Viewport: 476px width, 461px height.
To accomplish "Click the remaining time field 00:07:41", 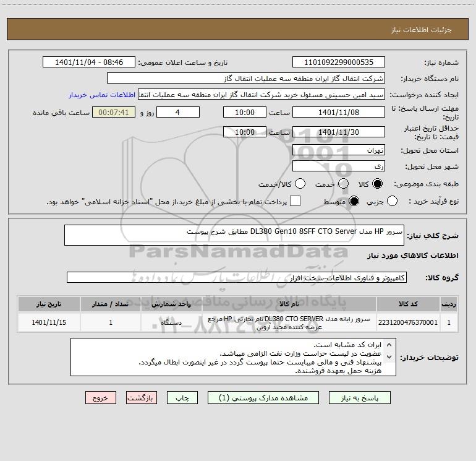I will [x=114, y=112].
